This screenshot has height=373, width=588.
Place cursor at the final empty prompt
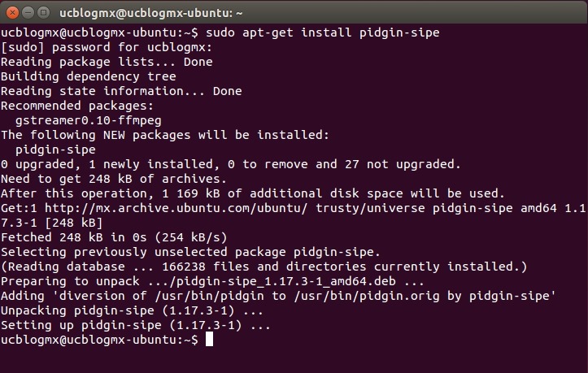(x=209, y=340)
